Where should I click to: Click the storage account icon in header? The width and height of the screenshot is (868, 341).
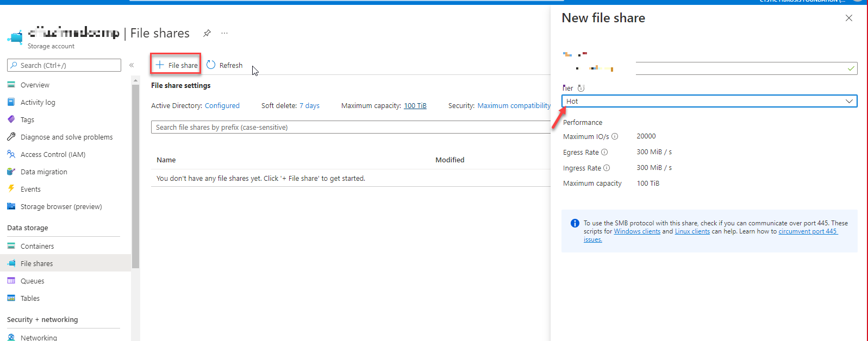[15, 37]
